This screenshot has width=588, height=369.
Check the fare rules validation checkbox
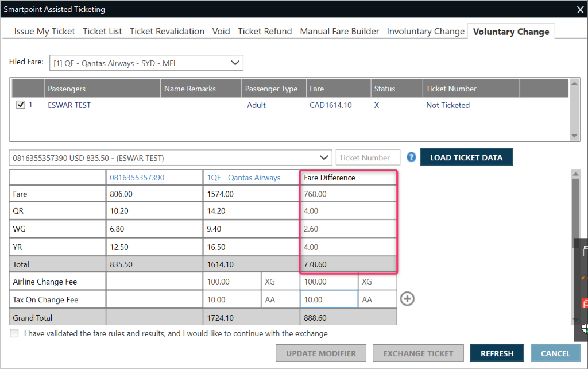coord(14,333)
